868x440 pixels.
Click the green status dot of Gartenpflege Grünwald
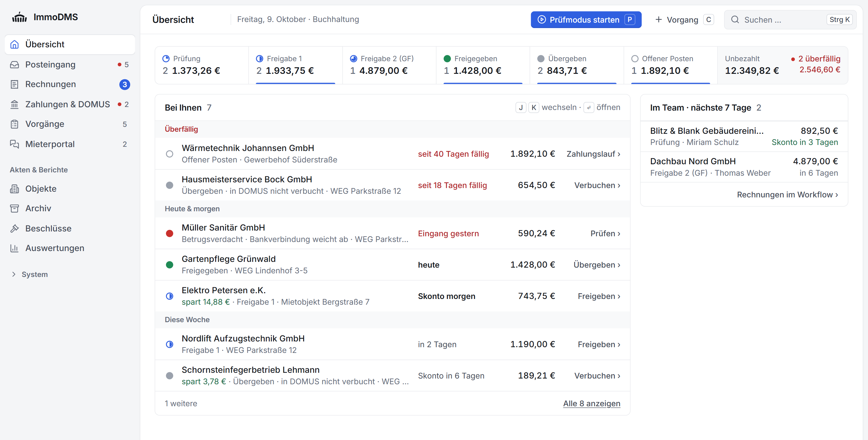click(169, 265)
